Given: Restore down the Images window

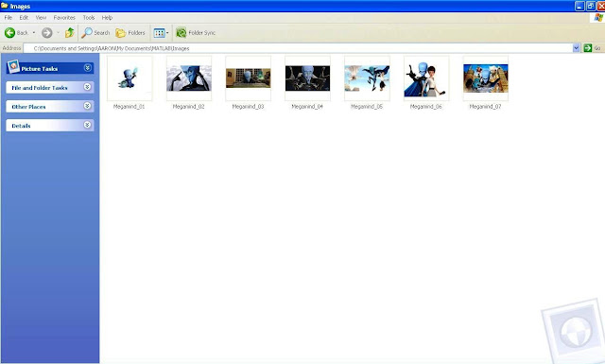Looking at the screenshot, I should [591, 6].
